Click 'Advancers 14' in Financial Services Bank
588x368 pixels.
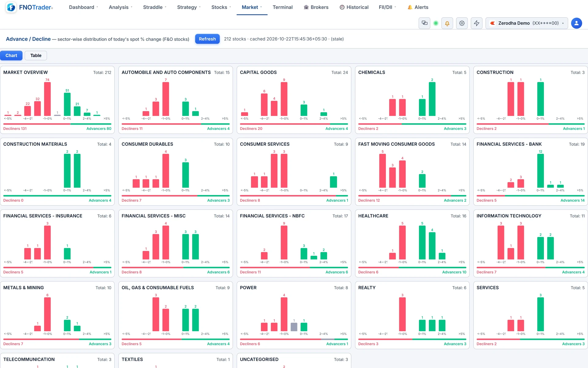tap(572, 201)
